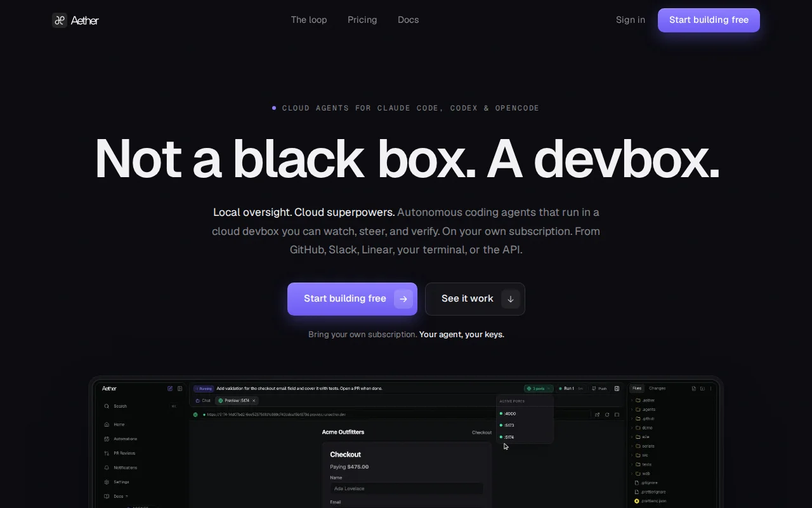The image size is (812, 508).
Task: Open PR Reviews via its branch icon in the sidebar
Action: coord(107,453)
